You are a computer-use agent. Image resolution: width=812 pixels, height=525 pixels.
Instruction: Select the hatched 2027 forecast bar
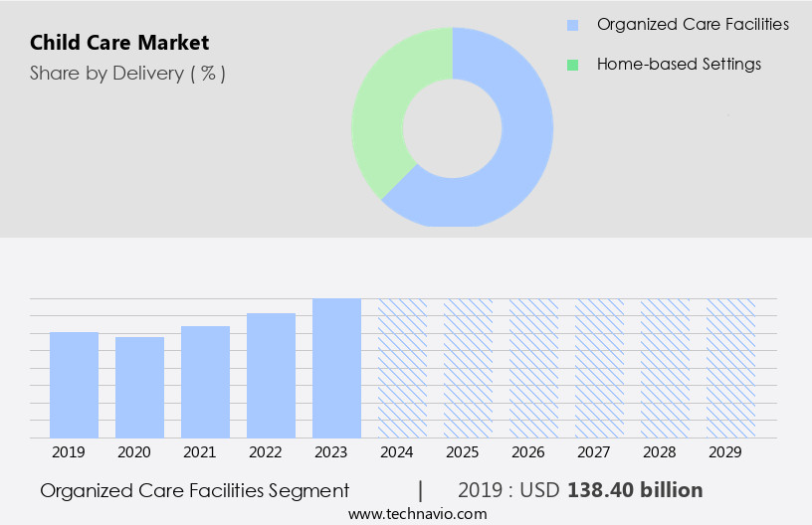tap(599, 368)
